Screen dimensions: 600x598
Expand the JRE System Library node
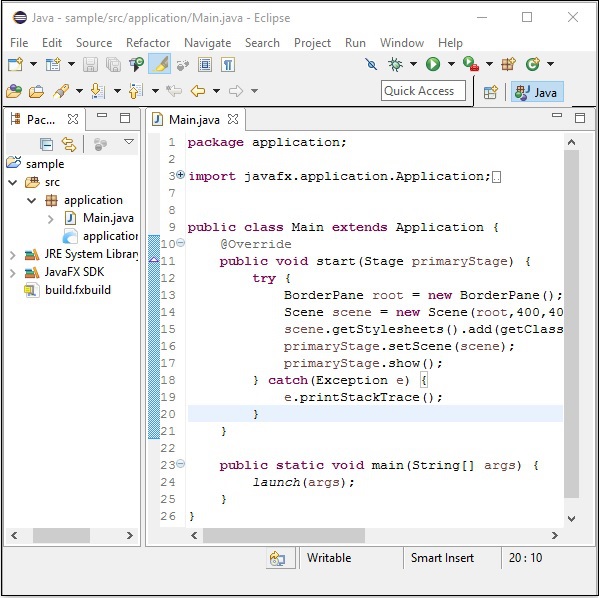coord(13,254)
